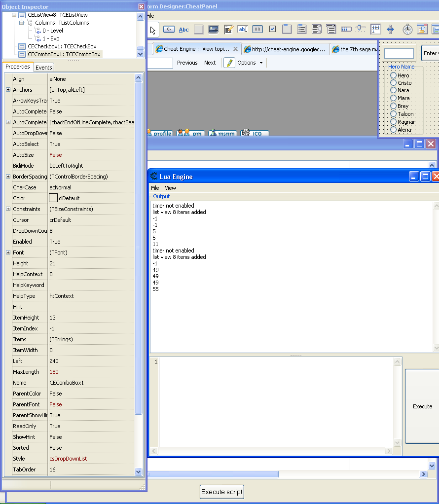Collapse the CEListView8 tree node
This screenshot has width=439, height=504.
15,15
